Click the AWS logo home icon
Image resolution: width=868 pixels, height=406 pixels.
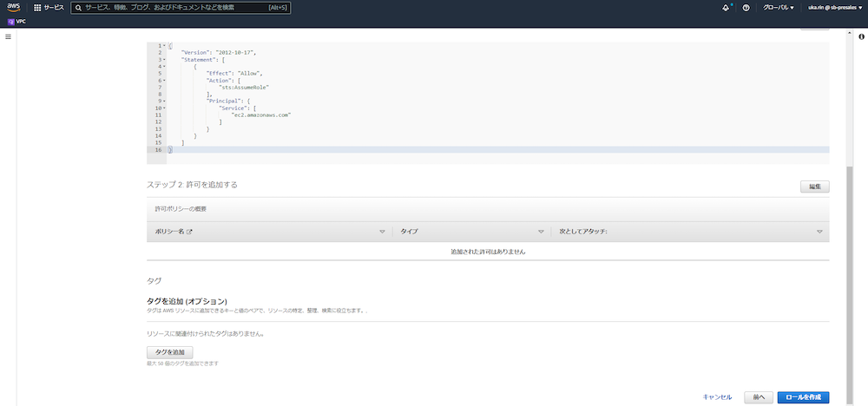[x=14, y=7]
